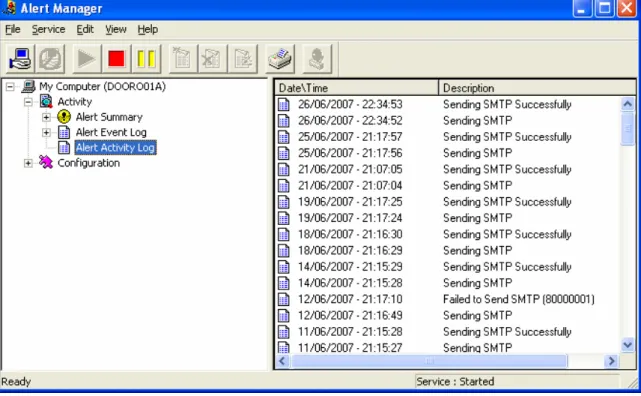Click log icon for 19/06/2007 21:17:25 entry

pos(284,202)
